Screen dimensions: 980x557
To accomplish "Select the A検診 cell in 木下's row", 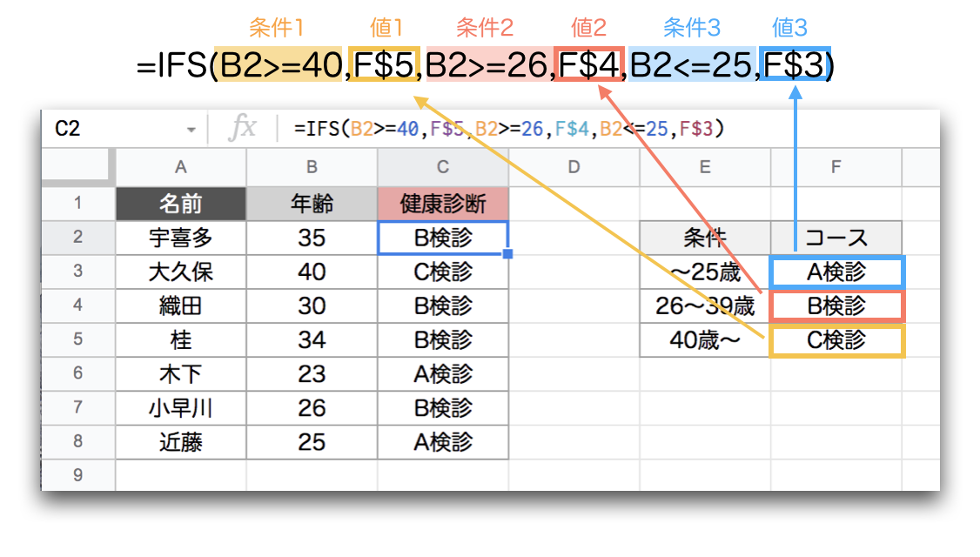I will (x=443, y=374).
